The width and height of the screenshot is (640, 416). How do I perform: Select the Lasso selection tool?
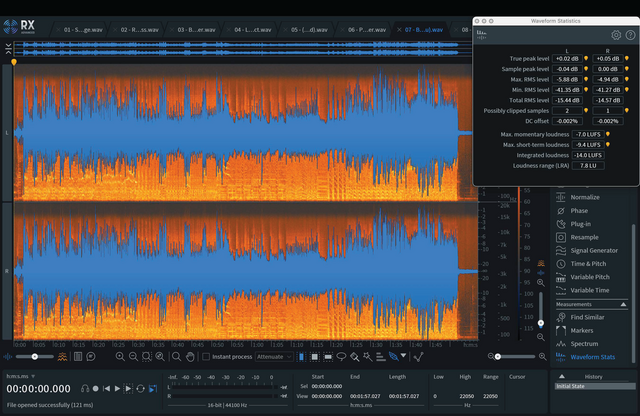341,356
